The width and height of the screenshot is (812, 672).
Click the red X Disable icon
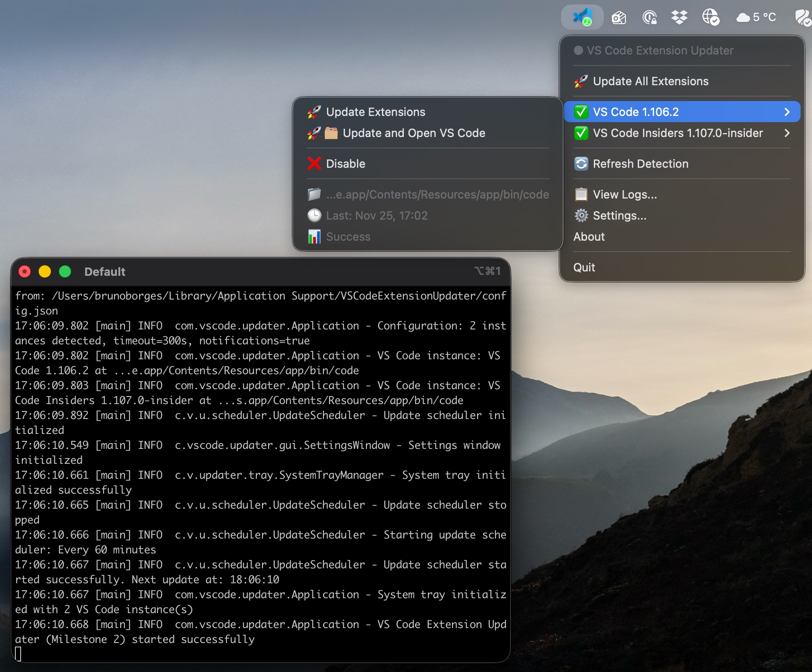pyautogui.click(x=314, y=164)
